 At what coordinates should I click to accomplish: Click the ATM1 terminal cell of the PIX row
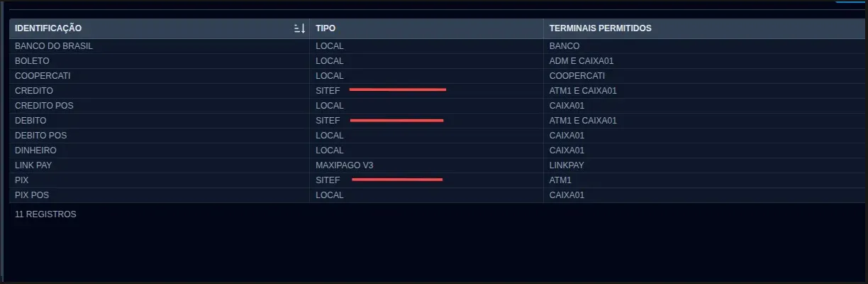click(x=560, y=180)
